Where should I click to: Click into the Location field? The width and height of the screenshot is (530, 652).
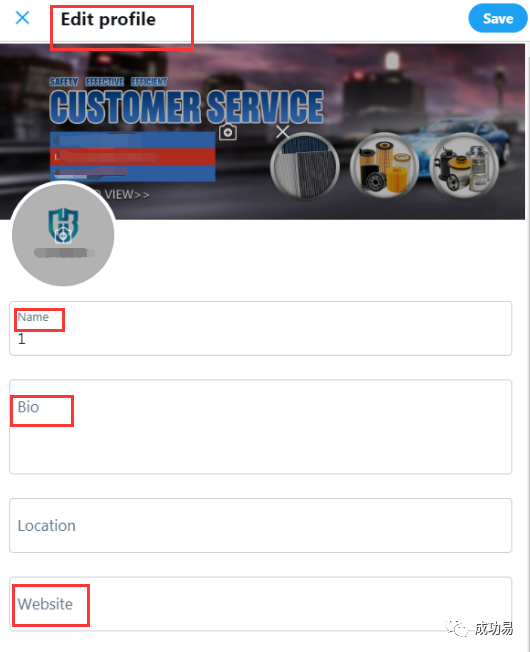tap(261, 526)
